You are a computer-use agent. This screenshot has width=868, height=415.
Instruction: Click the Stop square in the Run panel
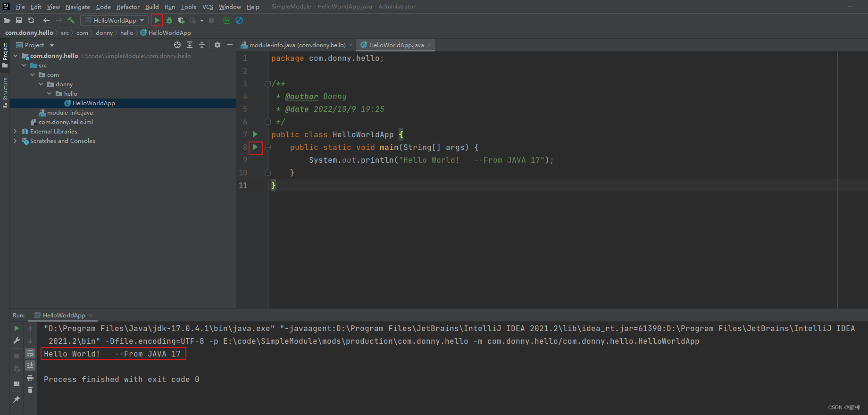(x=17, y=356)
